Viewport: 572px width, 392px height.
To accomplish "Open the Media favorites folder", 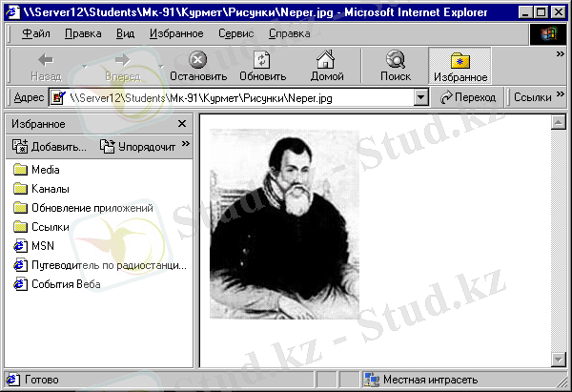I will coord(36,170).
